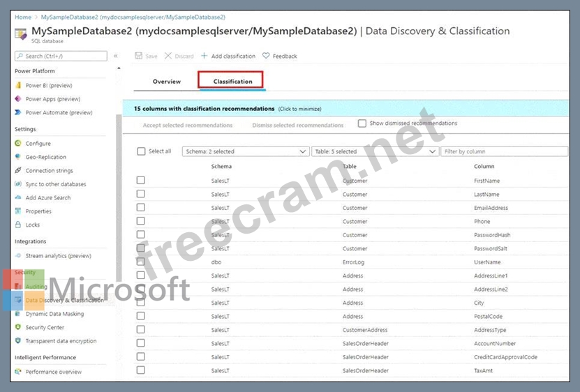Open the Table: 5 selected dropdown

(x=375, y=151)
